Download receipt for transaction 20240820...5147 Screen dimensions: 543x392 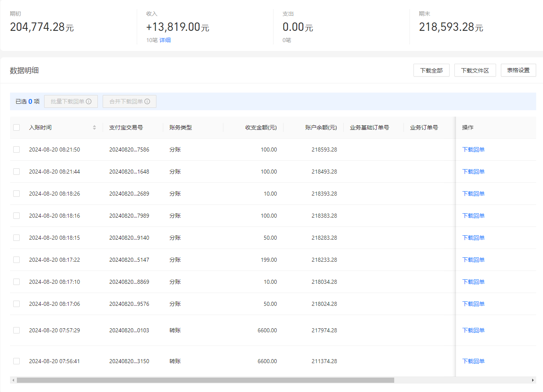pos(473,260)
